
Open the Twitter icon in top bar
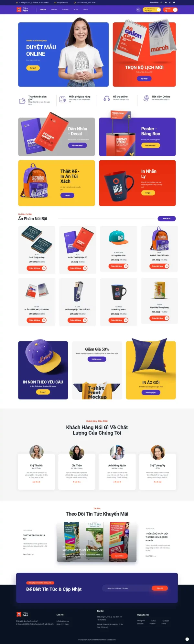pos(174,2)
